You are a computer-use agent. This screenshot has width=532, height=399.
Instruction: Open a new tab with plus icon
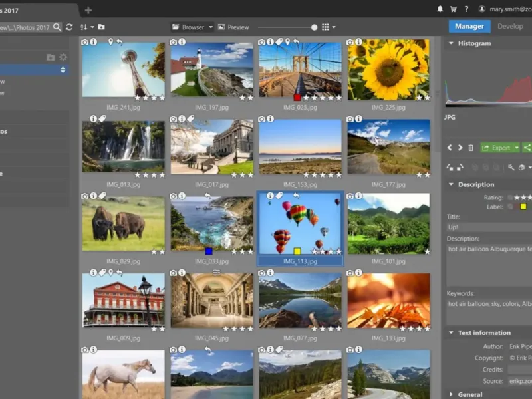88,10
